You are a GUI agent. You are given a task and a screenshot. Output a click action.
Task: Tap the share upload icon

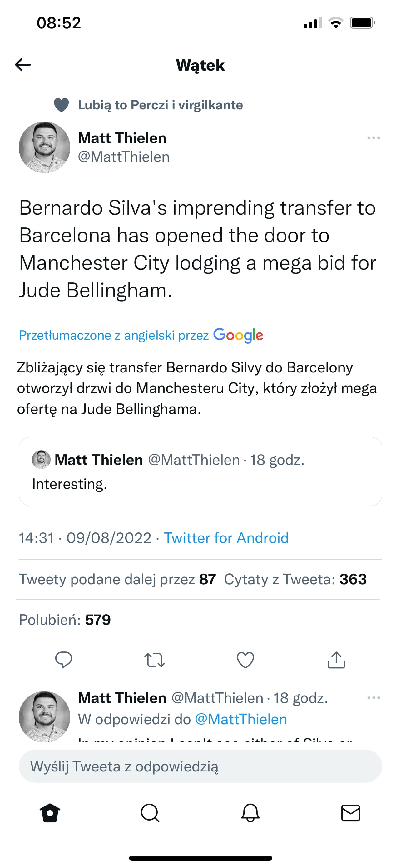pos(336,660)
